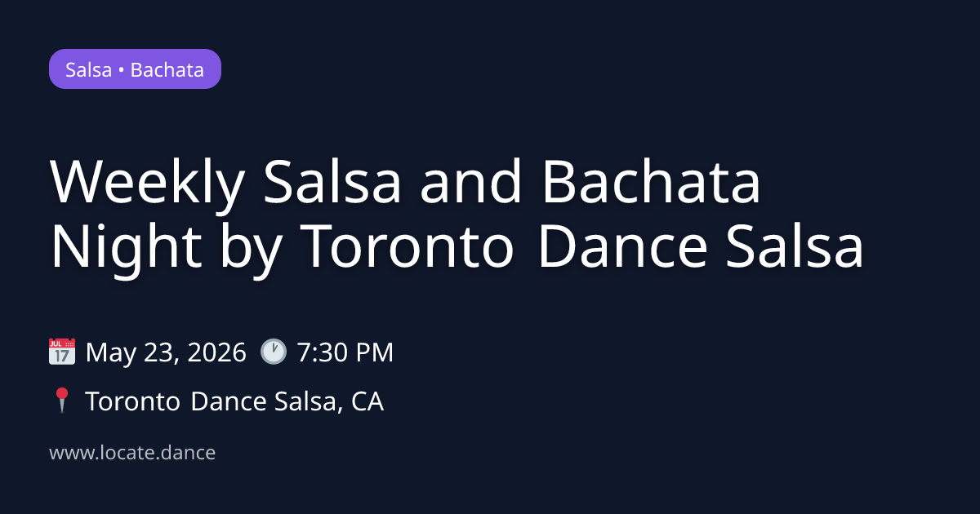Viewport: 980px width, 514px height.
Task: Open the Toronto Dance Salsa, CA venue location
Action: tap(234, 401)
